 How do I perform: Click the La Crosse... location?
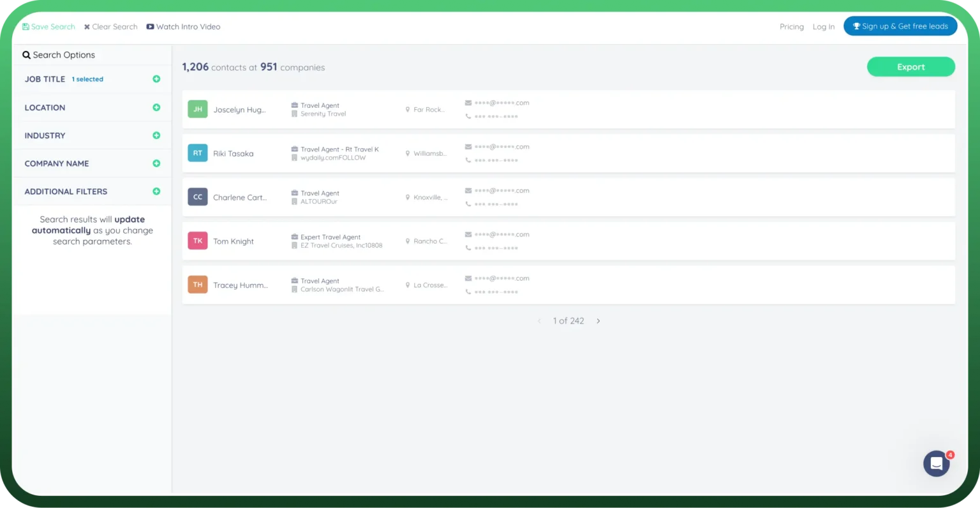(x=430, y=285)
